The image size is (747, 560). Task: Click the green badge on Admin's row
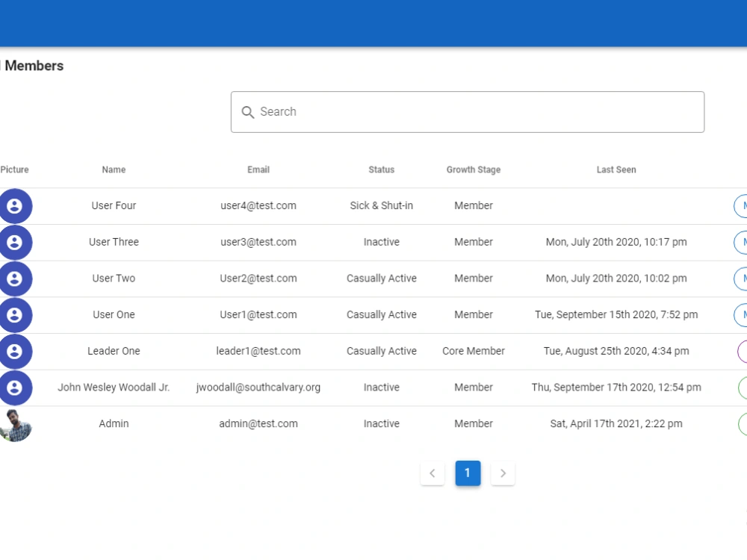pyautogui.click(x=742, y=423)
